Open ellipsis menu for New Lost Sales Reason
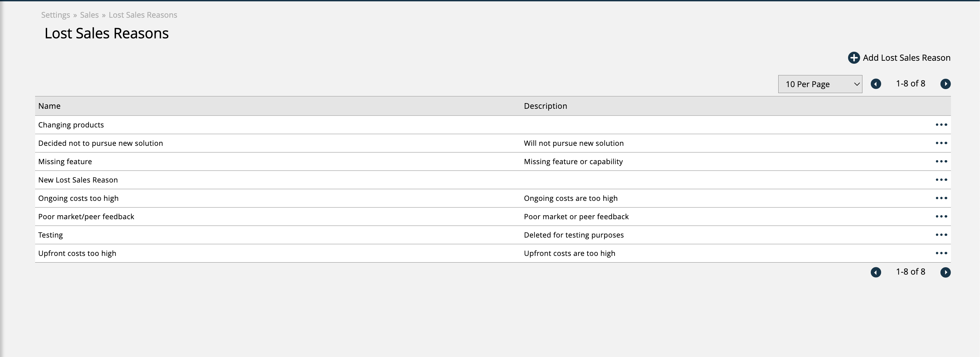 coord(941,180)
